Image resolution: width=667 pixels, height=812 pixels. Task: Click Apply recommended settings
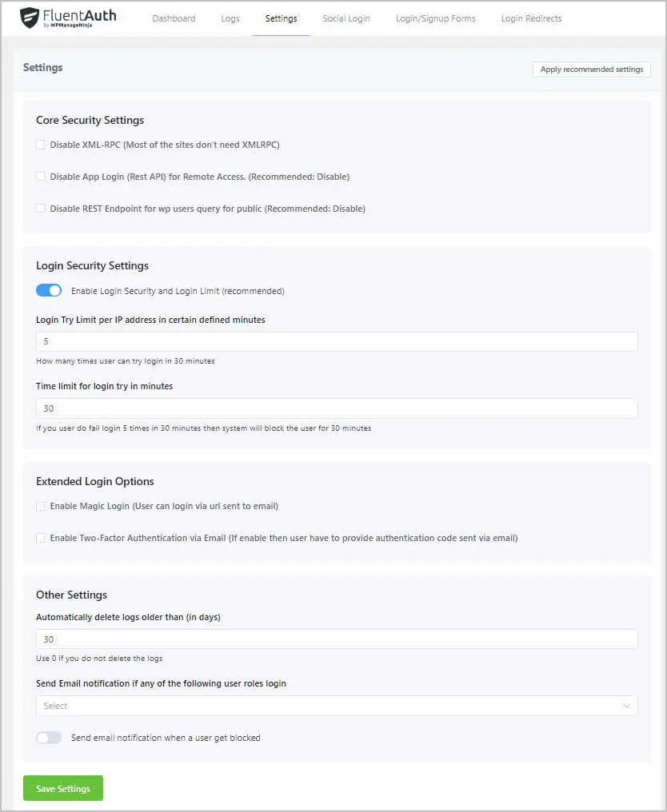coord(591,70)
